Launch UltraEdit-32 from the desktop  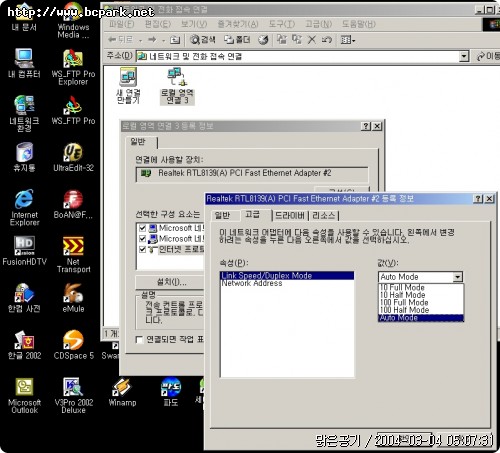click(x=73, y=157)
